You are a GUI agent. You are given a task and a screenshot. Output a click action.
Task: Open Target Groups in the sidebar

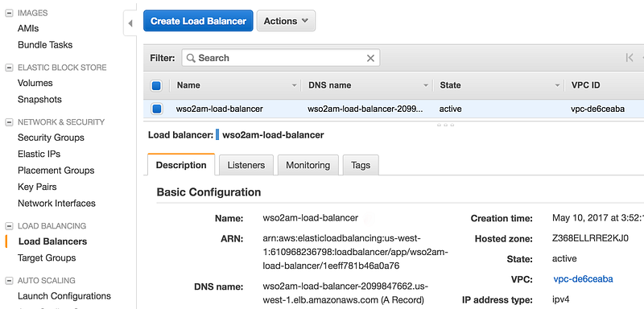47,258
